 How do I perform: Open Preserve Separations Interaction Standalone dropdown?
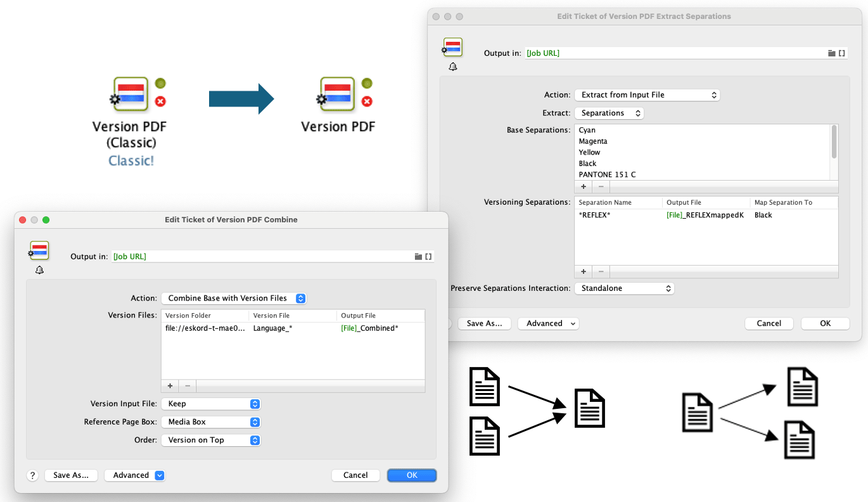point(623,288)
